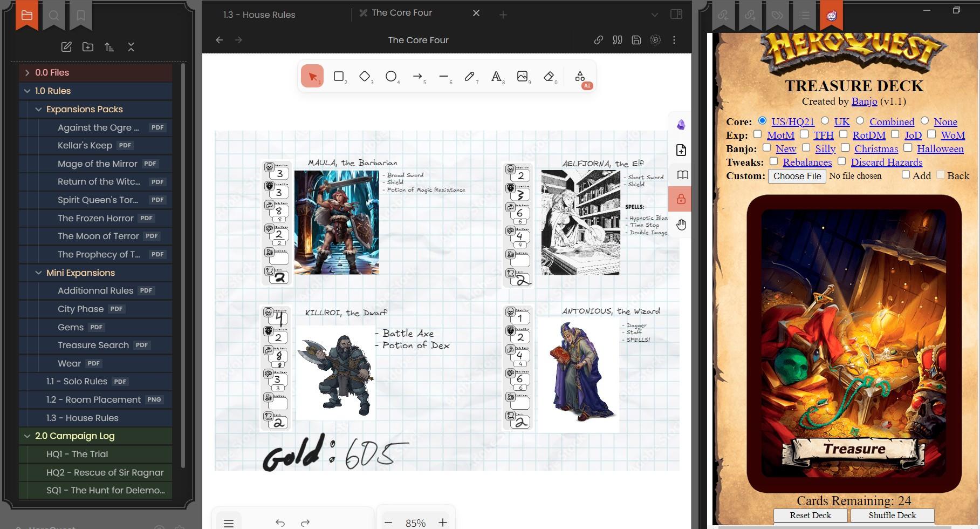Screen dimensions: 980x529
Task: Zoom out the canvas with minus
Action: tap(388, 523)
